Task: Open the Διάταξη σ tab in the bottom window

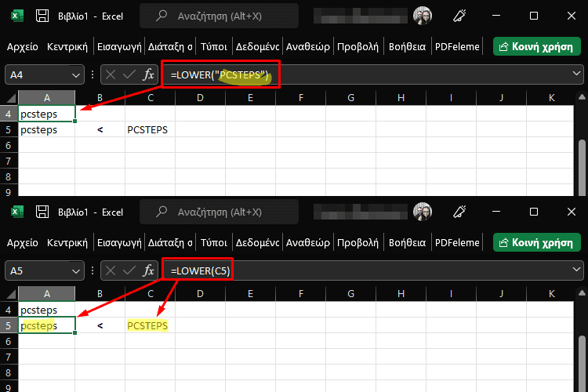Action: click(x=170, y=243)
